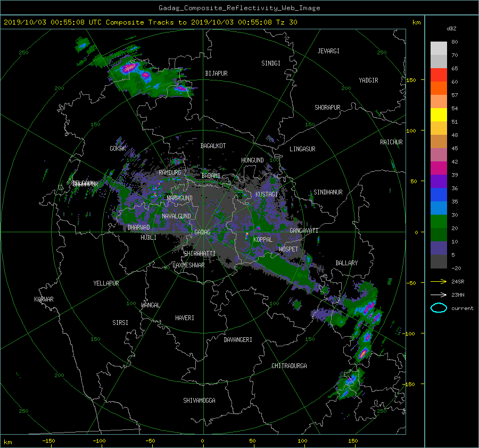Click the SIRSI city label
The width and height of the screenshot is (479, 448).
click(120, 323)
